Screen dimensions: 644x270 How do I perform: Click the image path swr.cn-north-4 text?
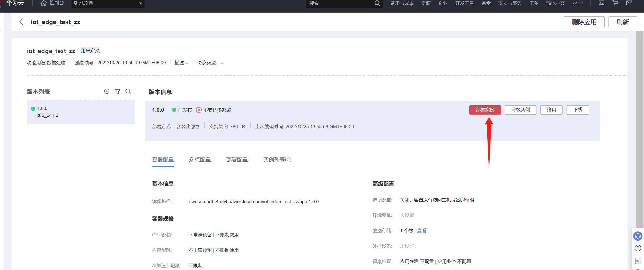(x=254, y=202)
